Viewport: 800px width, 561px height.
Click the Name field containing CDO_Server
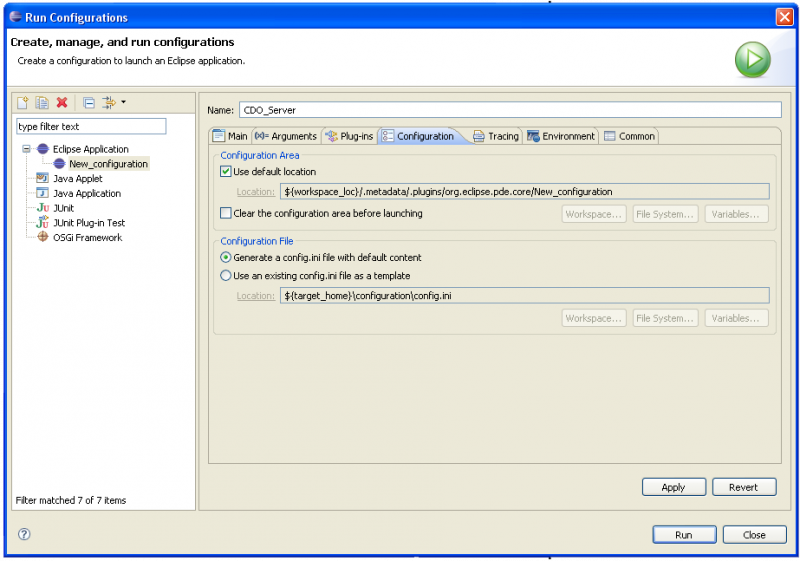(x=510, y=110)
